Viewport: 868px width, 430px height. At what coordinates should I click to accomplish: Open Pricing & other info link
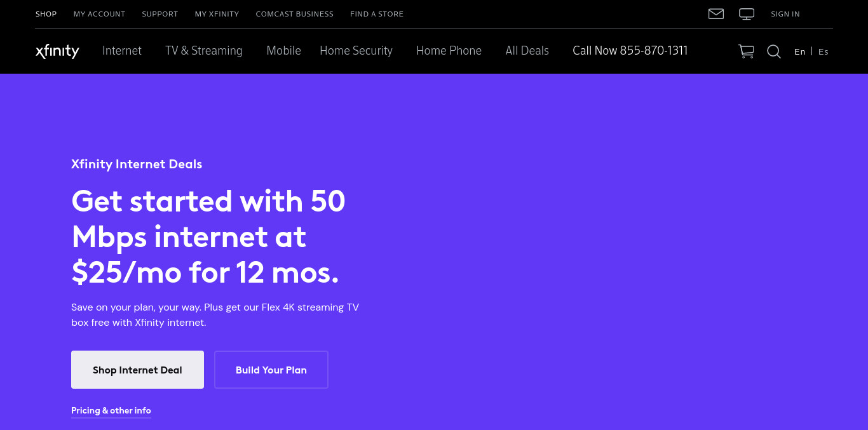[111, 411]
